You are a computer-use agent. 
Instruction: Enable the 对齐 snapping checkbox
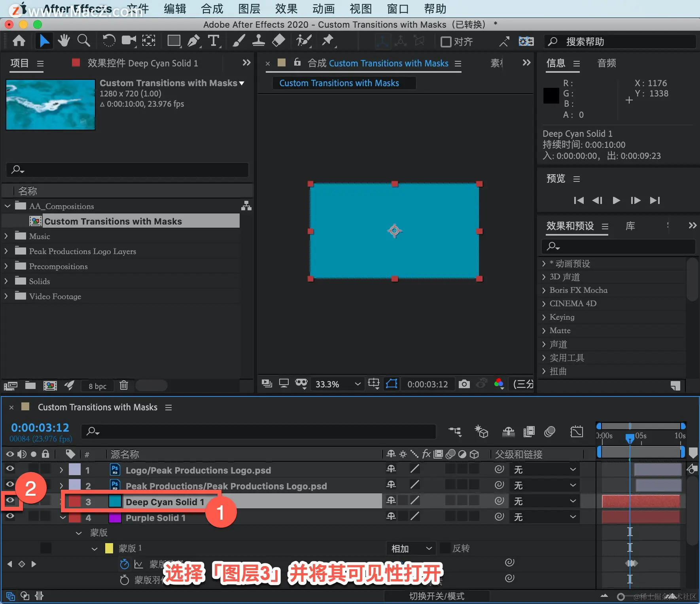(x=446, y=42)
